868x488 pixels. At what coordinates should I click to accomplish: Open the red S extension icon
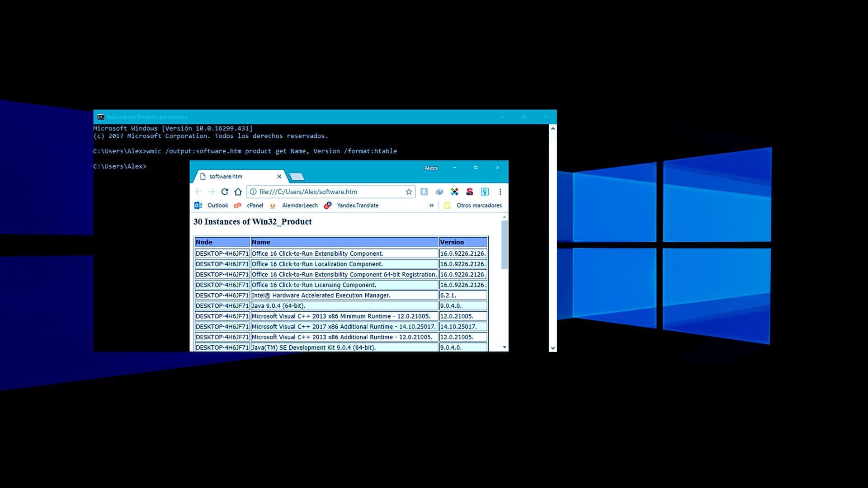pos(470,192)
